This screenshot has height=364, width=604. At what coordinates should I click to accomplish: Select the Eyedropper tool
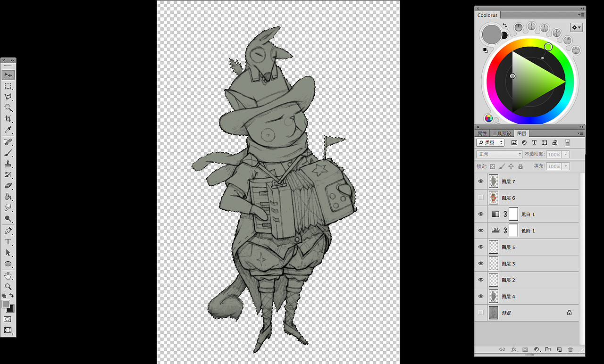click(8, 130)
